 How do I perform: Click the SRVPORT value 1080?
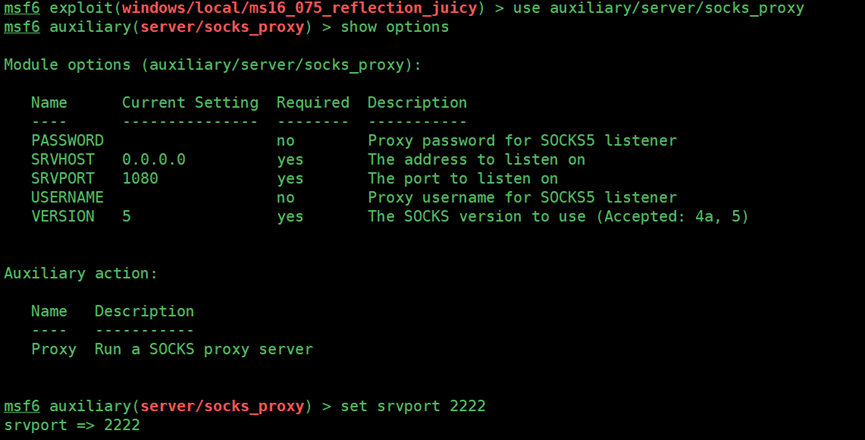click(140, 179)
